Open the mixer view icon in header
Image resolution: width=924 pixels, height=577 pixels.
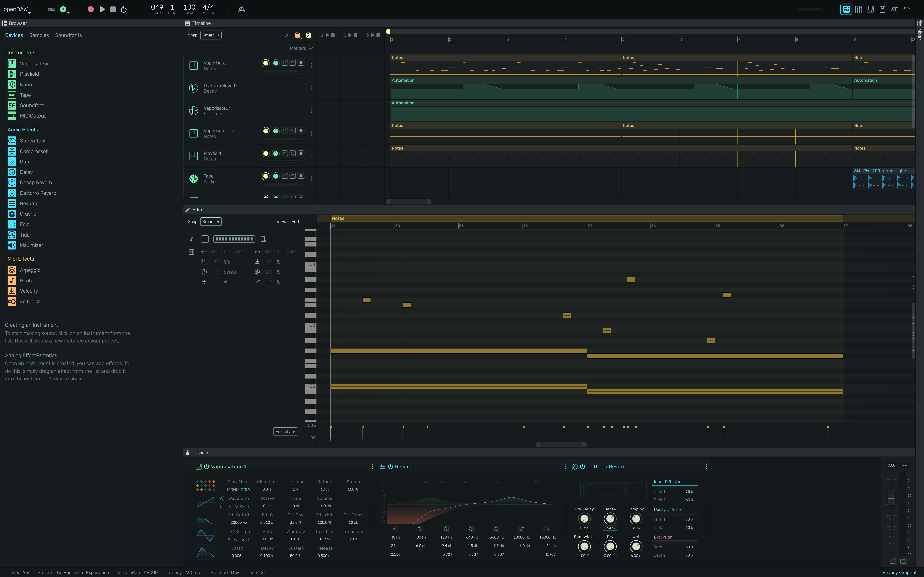coord(858,9)
